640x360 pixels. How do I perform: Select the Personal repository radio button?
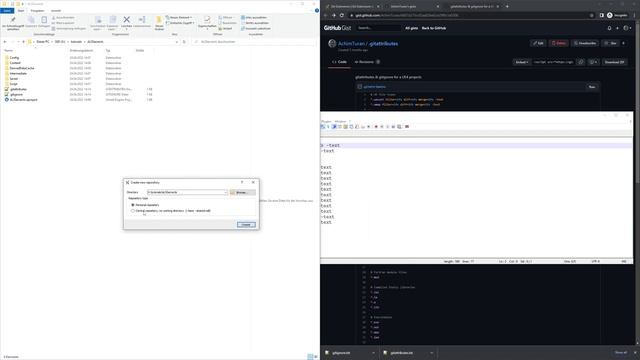coord(133,205)
